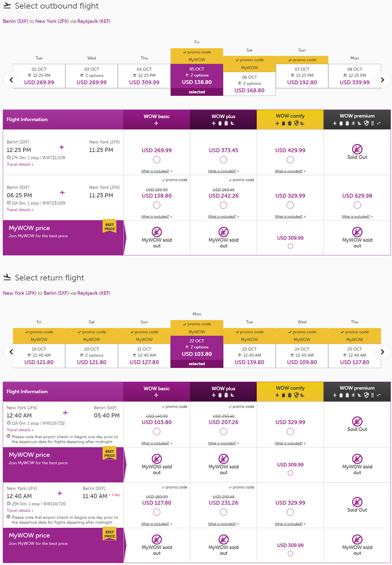Click Sold Out icon for outbound WOW premium
392x565 pixels.
357,149
